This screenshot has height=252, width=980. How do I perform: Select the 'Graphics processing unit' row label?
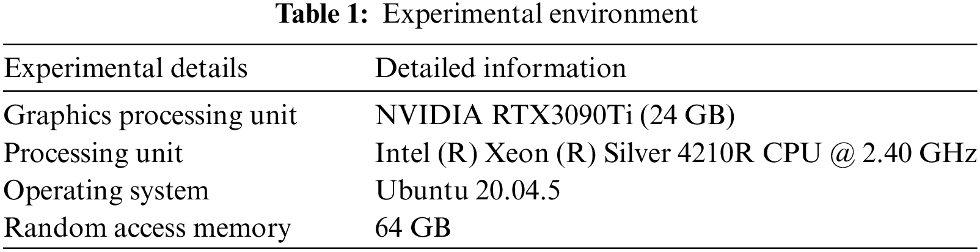pos(151,115)
